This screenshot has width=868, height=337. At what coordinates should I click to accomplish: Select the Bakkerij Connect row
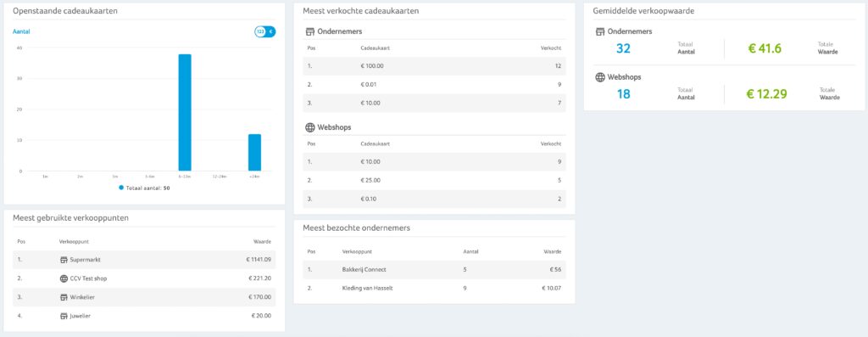point(435,269)
